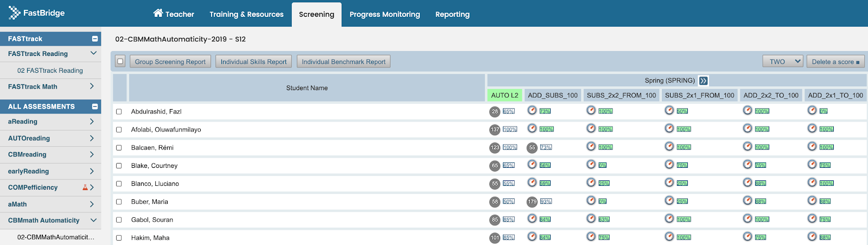Click Hakim's AUTO L2 score badge 101
Image resolution: width=868 pixels, height=245 pixels.
[495, 238]
